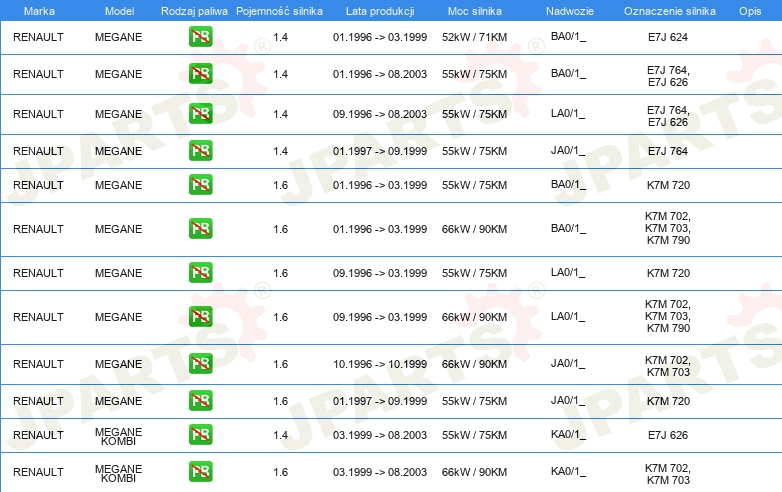Select the power value 52kW / 71KM
This screenshot has width=782, height=492.
(x=474, y=37)
